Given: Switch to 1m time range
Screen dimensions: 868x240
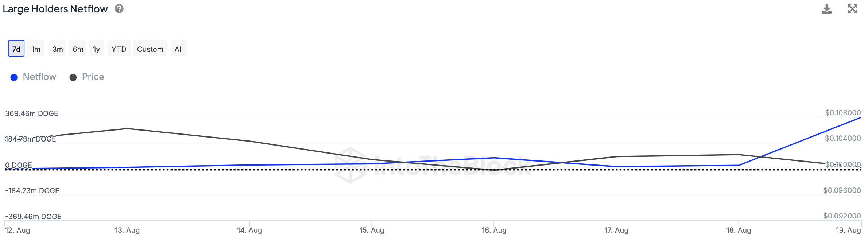Looking at the screenshot, I should [36, 49].
